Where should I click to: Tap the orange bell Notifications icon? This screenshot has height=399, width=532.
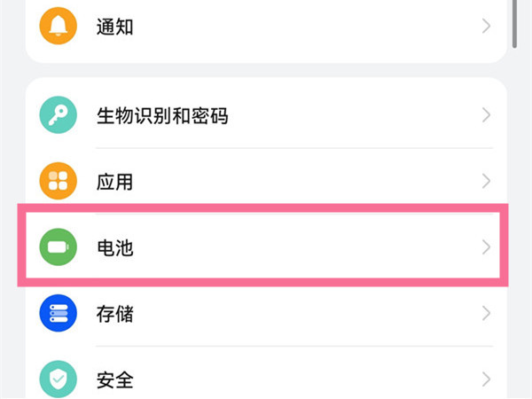59,26
